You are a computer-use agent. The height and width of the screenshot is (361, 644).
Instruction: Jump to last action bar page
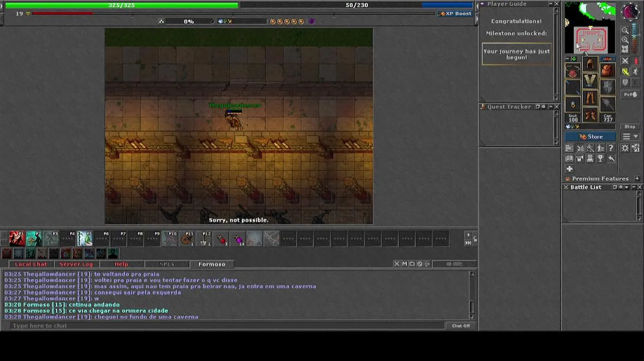[468, 243]
